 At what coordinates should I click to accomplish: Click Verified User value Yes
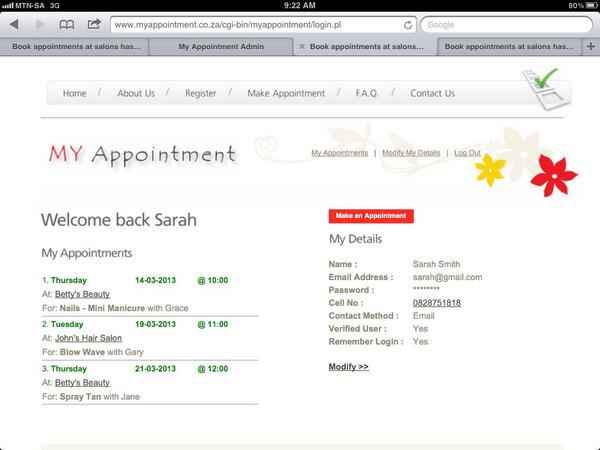pyautogui.click(x=420, y=329)
